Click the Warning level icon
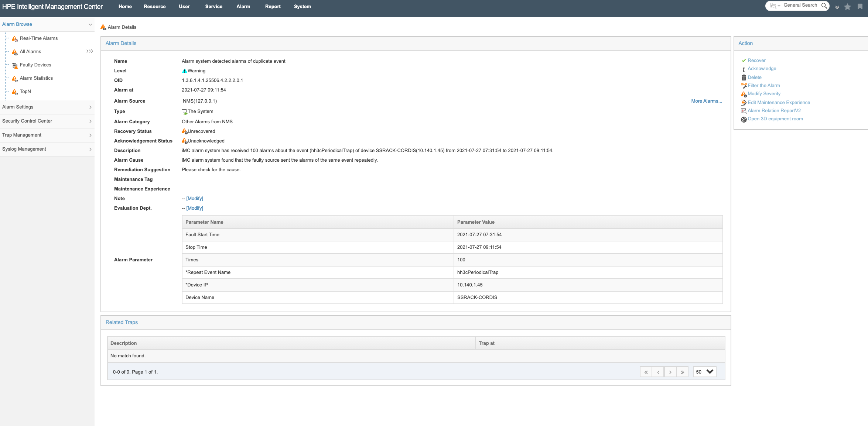The image size is (868, 426). click(184, 71)
